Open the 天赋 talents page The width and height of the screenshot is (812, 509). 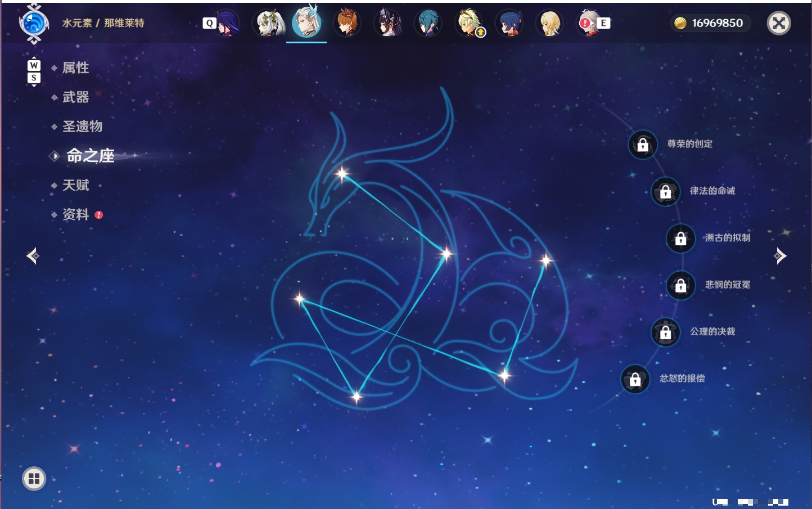coord(75,185)
